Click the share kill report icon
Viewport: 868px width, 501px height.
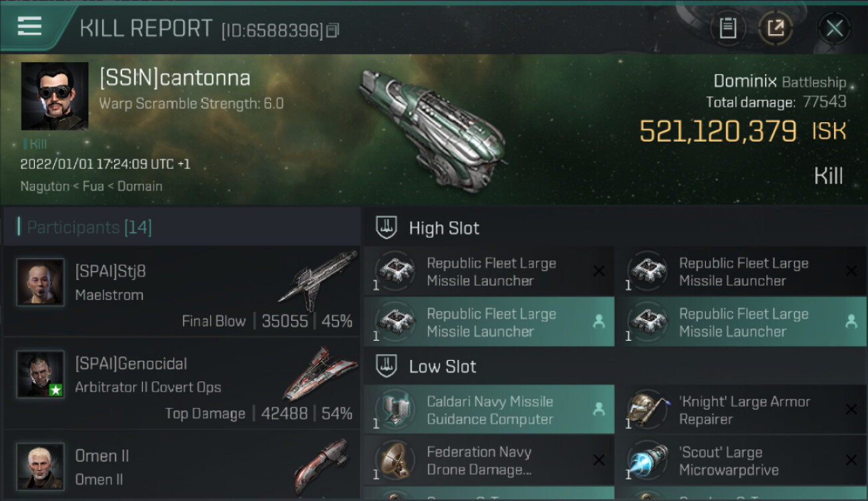pyautogui.click(x=776, y=28)
